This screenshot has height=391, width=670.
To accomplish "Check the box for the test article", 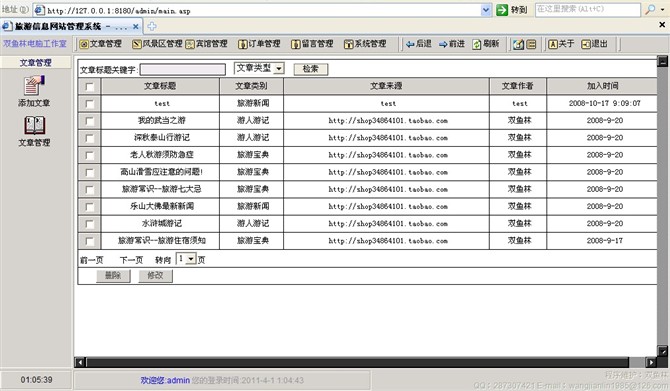I will (x=89, y=104).
